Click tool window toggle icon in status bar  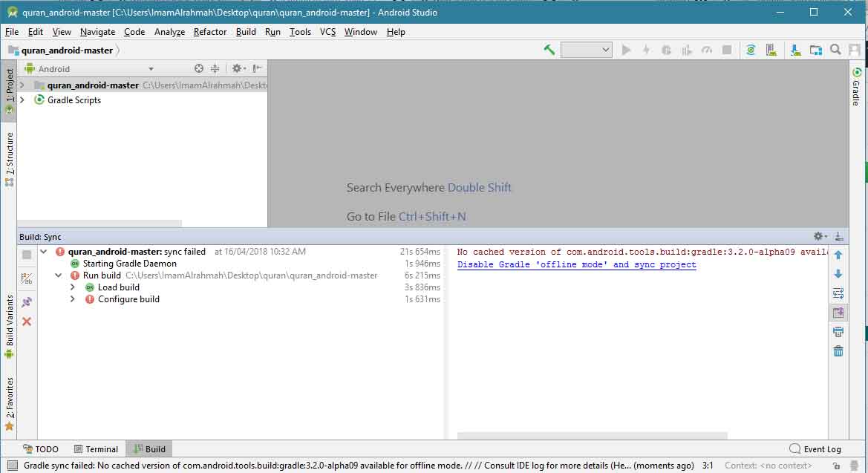pos(12,466)
